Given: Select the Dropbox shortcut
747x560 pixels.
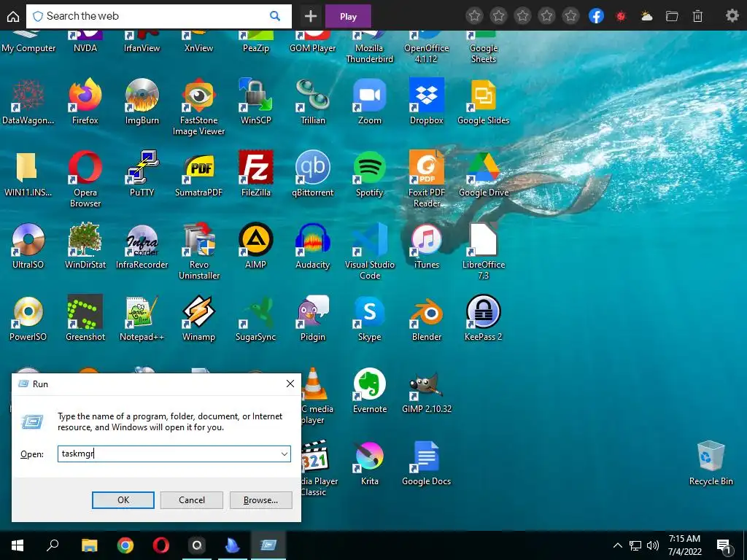Looking at the screenshot, I should (426, 102).
